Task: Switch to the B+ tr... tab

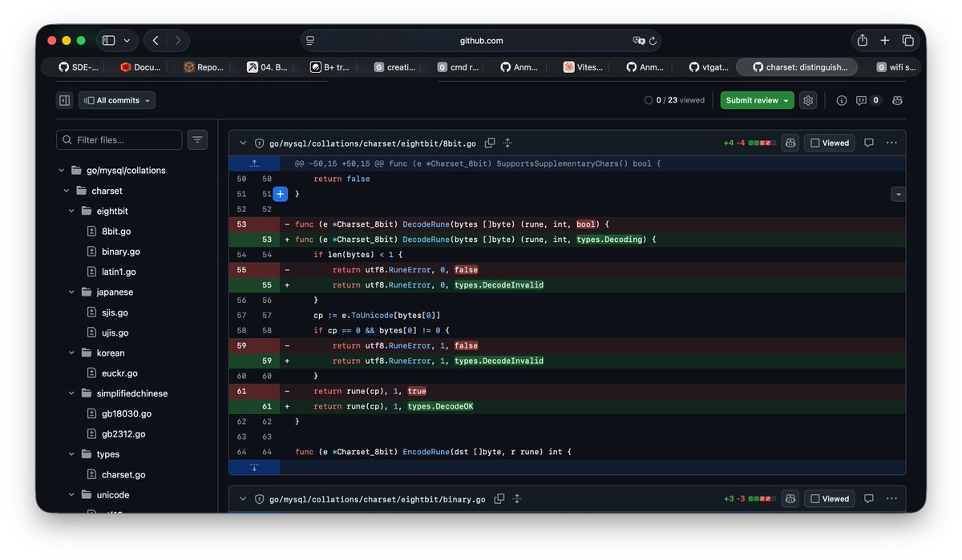Action: point(330,67)
